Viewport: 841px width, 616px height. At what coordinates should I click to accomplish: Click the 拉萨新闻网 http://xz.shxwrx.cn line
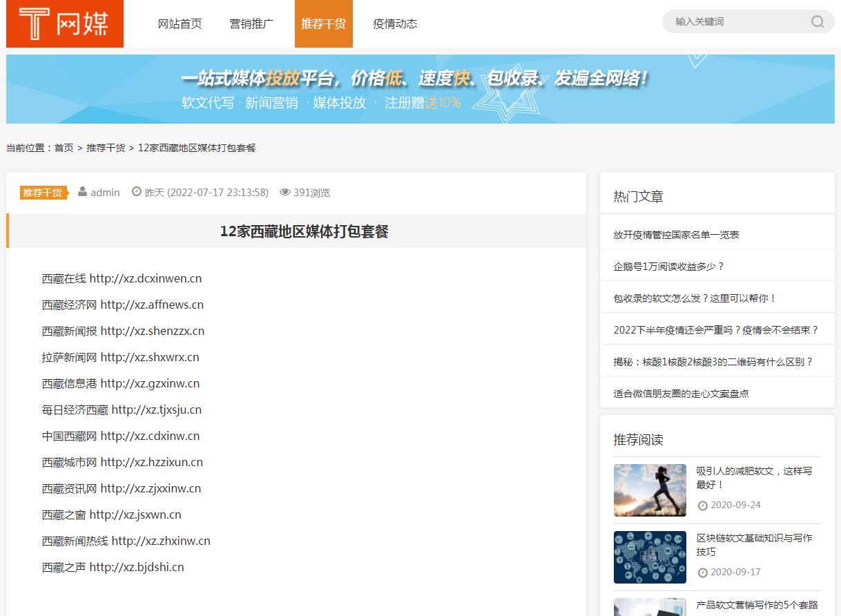pos(120,358)
